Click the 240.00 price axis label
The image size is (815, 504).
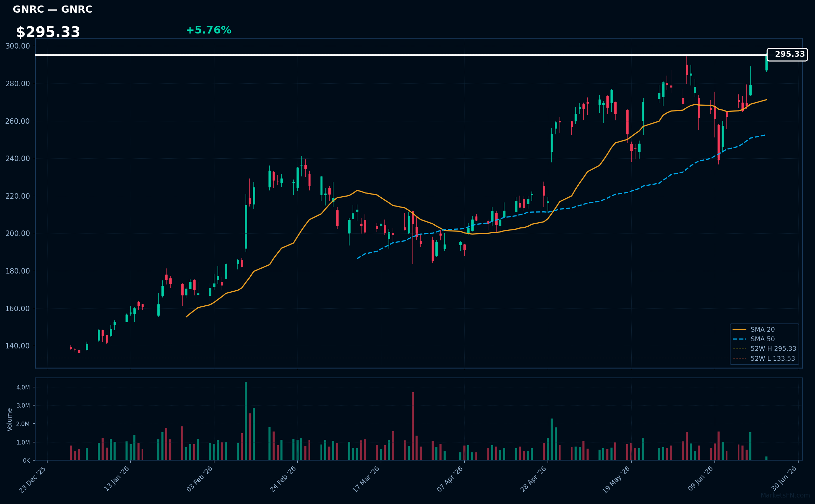(18, 159)
